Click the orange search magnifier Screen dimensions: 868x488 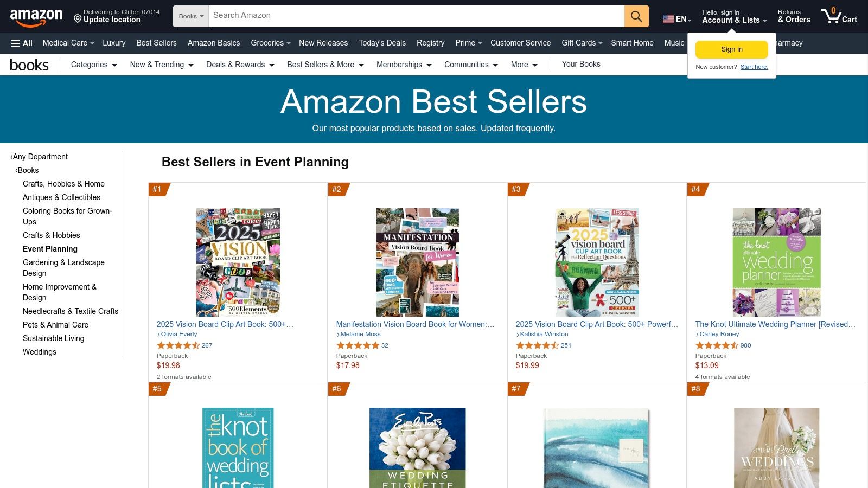pyautogui.click(x=635, y=16)
